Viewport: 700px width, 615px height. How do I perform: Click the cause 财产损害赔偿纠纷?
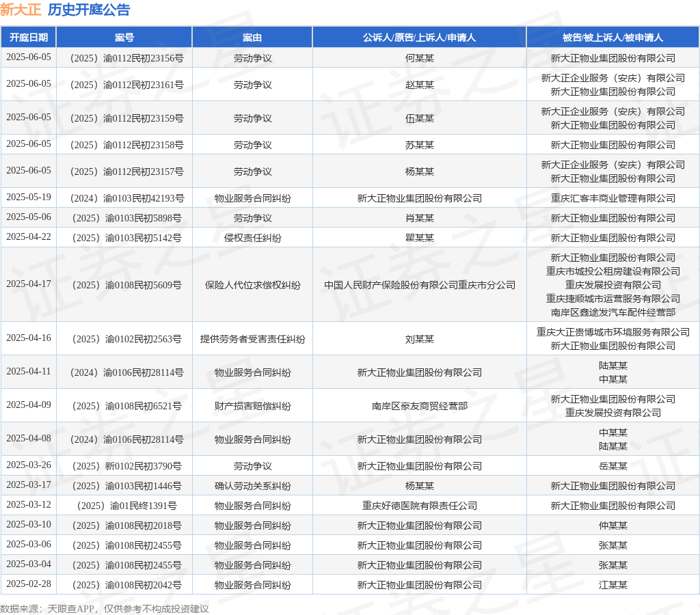tap(252, 406)
